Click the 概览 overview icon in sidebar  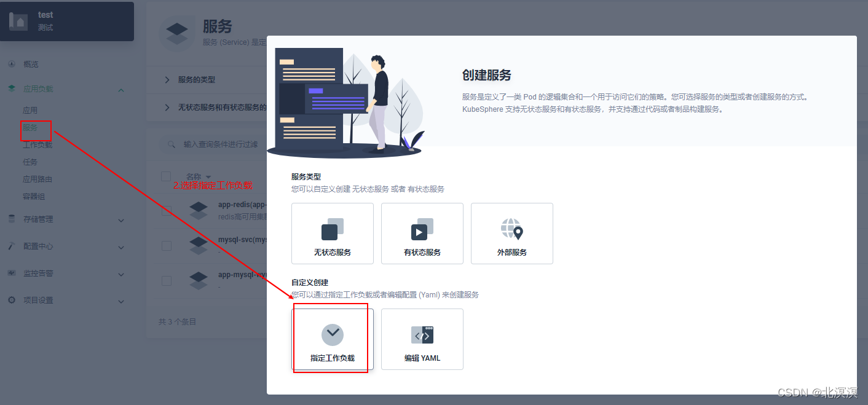coord(12,64)
